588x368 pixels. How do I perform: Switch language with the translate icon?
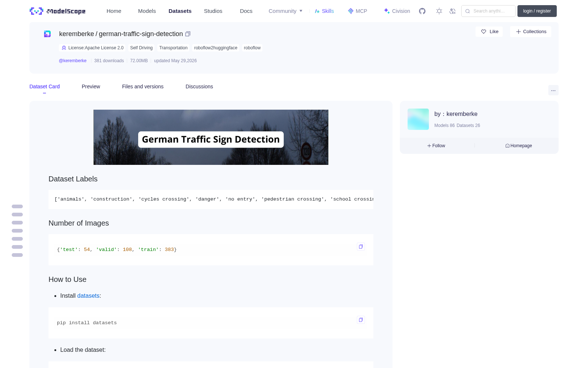pyautogui.click(x=452, y=11)
